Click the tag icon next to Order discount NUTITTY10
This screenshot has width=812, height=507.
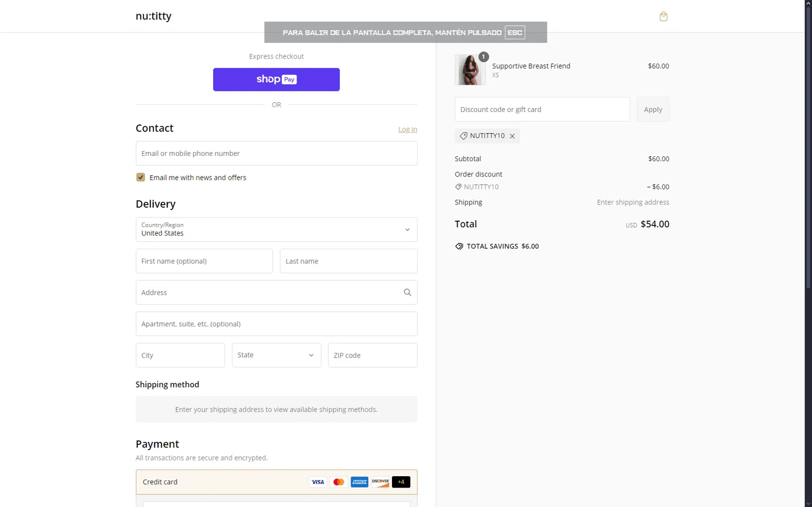click(458, 187)
